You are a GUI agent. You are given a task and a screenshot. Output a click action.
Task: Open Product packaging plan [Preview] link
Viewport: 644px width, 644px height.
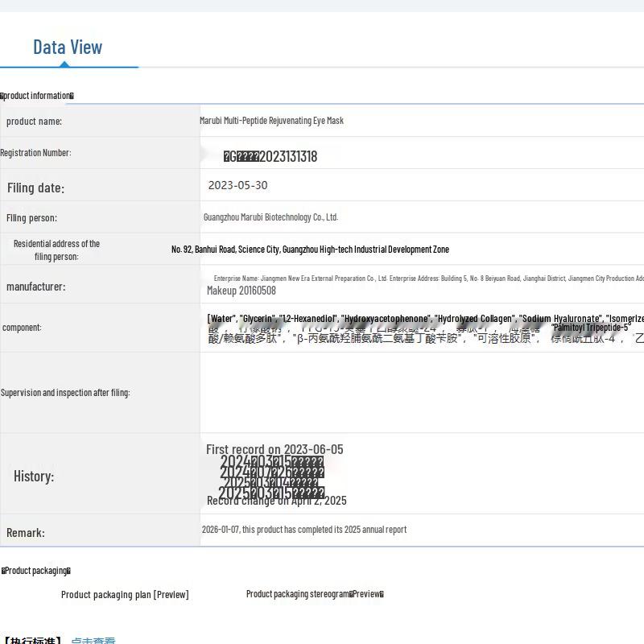point(125,594)
